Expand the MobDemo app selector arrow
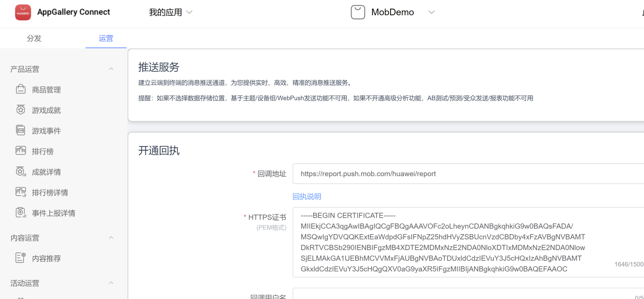This screenshot has width=644, height=299. click(431, 12)
